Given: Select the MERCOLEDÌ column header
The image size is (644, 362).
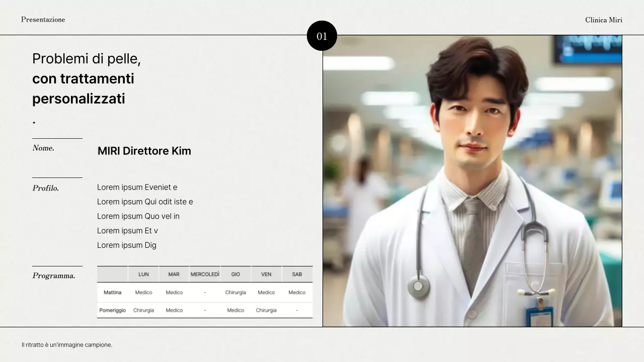Looking at the screenshot, I should [205, 274].
